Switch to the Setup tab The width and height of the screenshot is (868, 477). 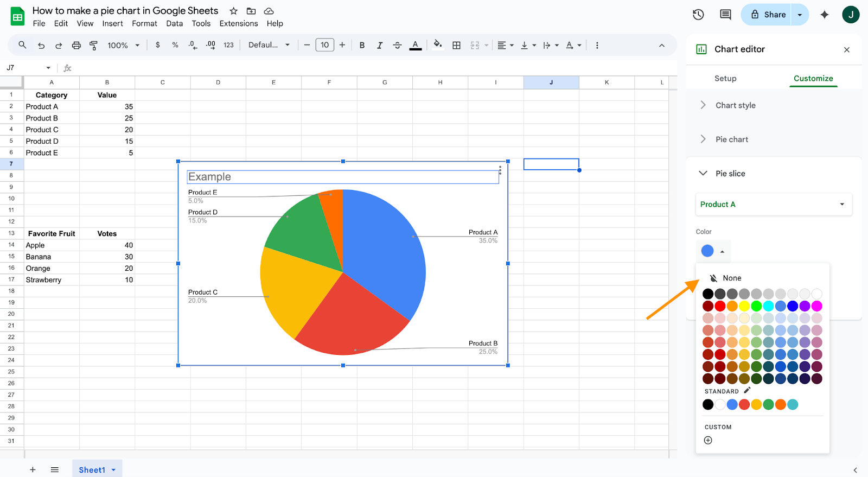point(725,79)
